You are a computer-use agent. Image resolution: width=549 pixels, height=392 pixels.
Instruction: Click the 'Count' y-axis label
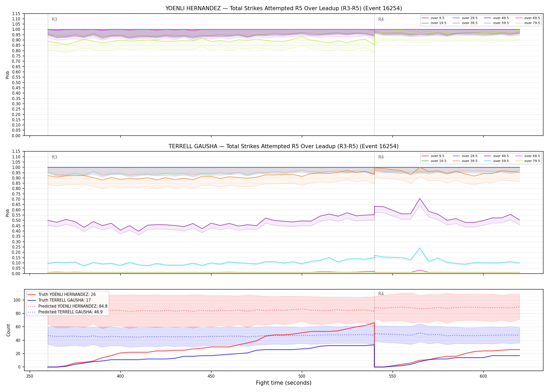[x=8, y=330]
